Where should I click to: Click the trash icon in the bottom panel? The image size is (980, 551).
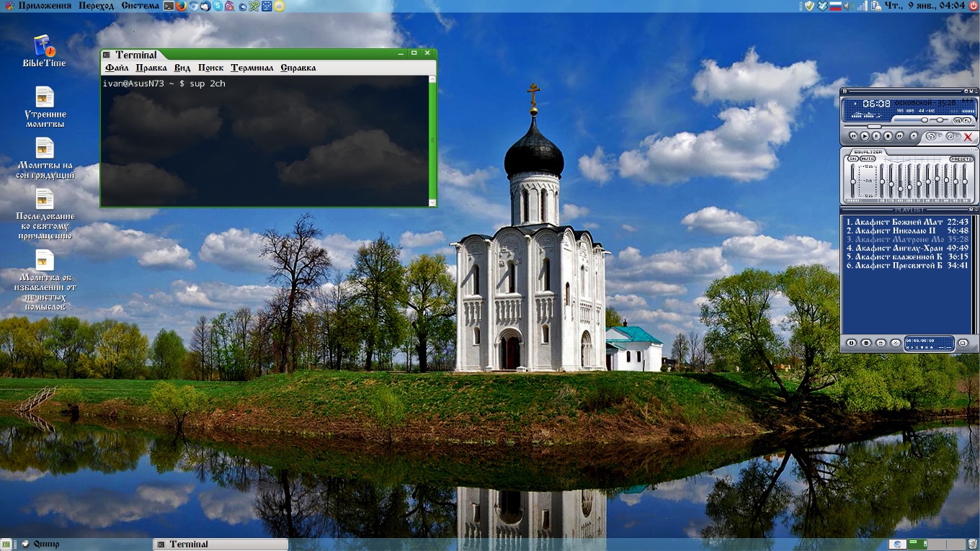[x=973, y=545]
